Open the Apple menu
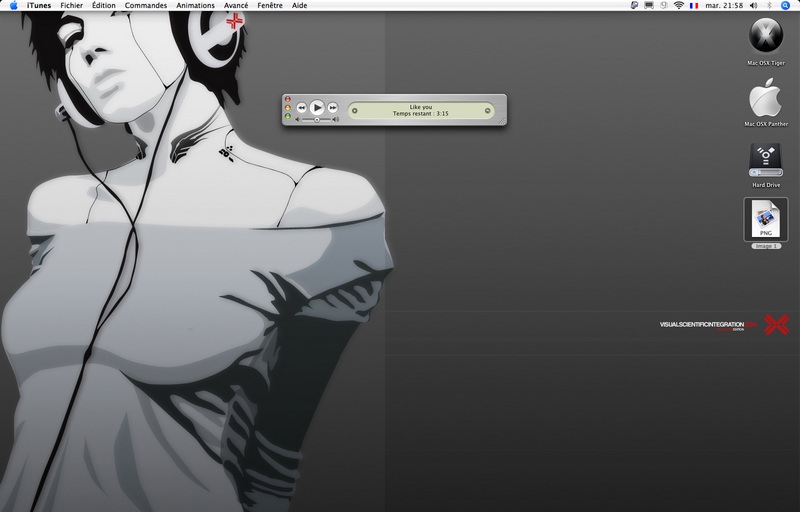The width and height of the screenshot is (800, 512). 14,6
